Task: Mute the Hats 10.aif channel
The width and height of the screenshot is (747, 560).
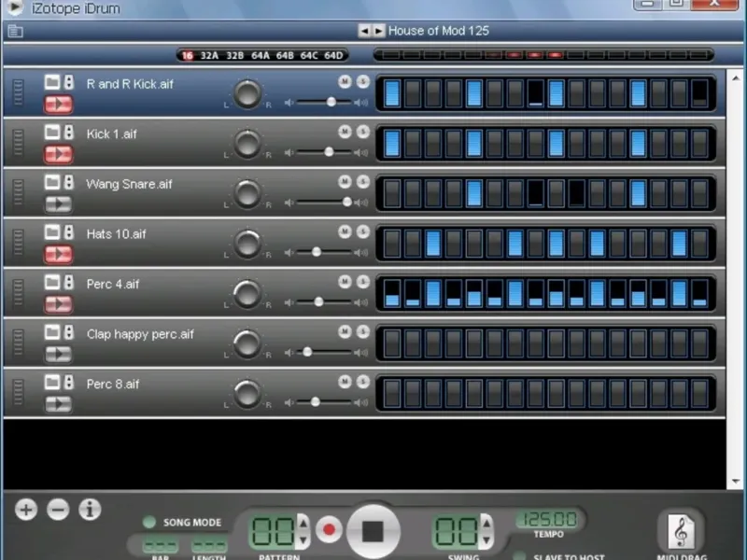Action: click(x=345, y=231)
